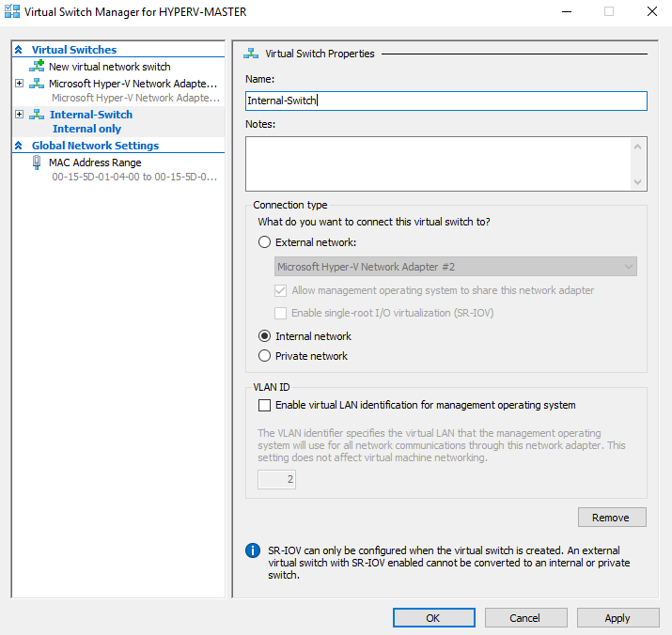Click the 'Internal only' subtitle text
Viewport: 672px width, 635px height.
[x=86, y=129]
